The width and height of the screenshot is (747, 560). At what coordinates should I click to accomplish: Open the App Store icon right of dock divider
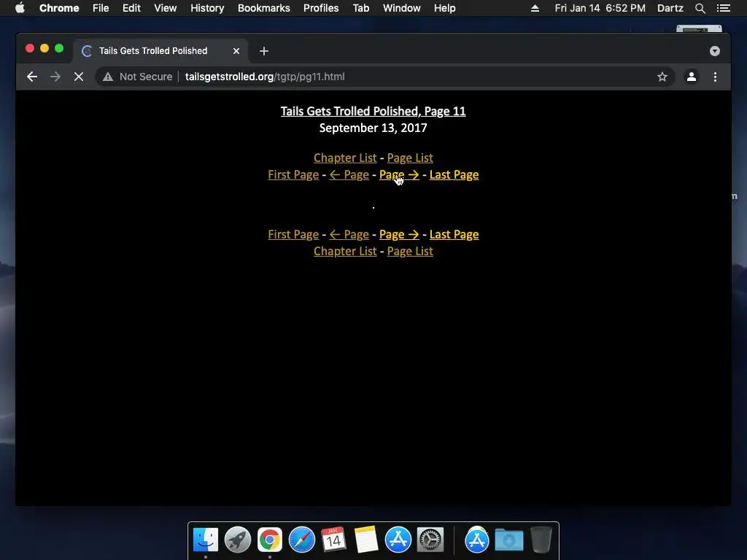coord(477,540)
